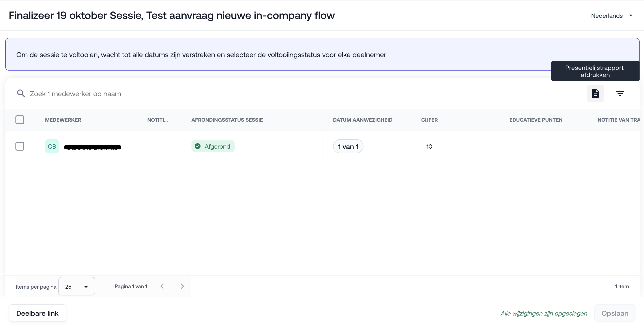Open the 1 van 1 attendance chip
The width and height of the screenshot is (644, 325).
pos(348,146)
